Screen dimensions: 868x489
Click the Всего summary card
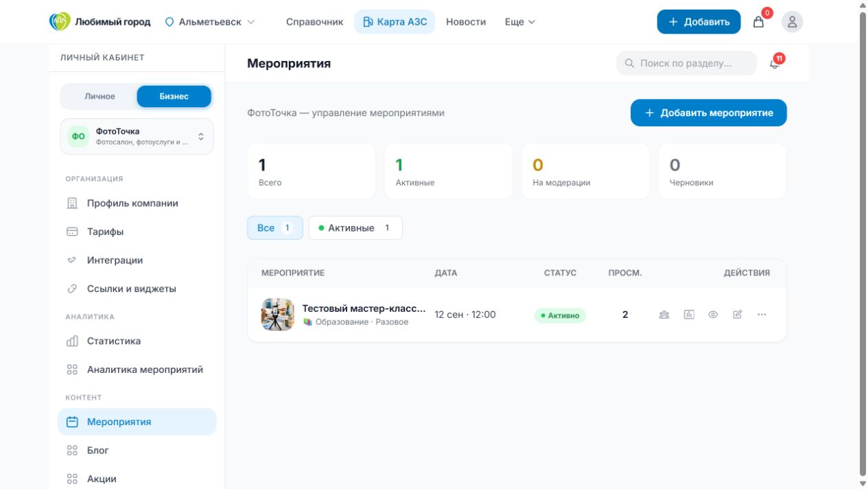click(312, 171)
